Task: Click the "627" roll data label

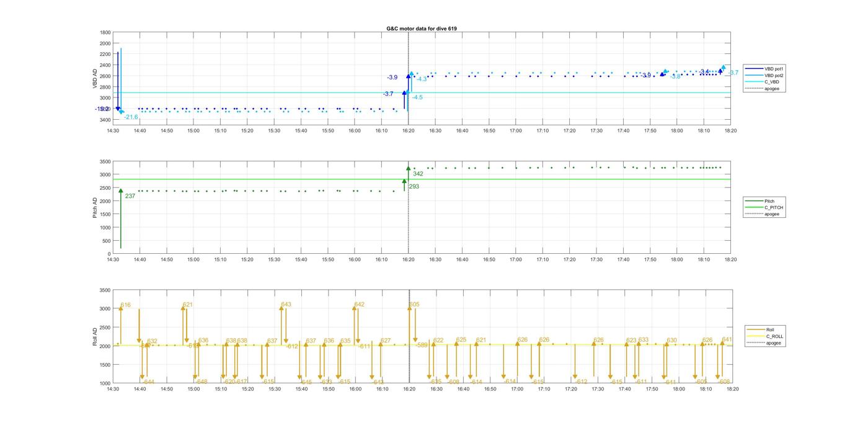Action: click(x=386, y=341)
